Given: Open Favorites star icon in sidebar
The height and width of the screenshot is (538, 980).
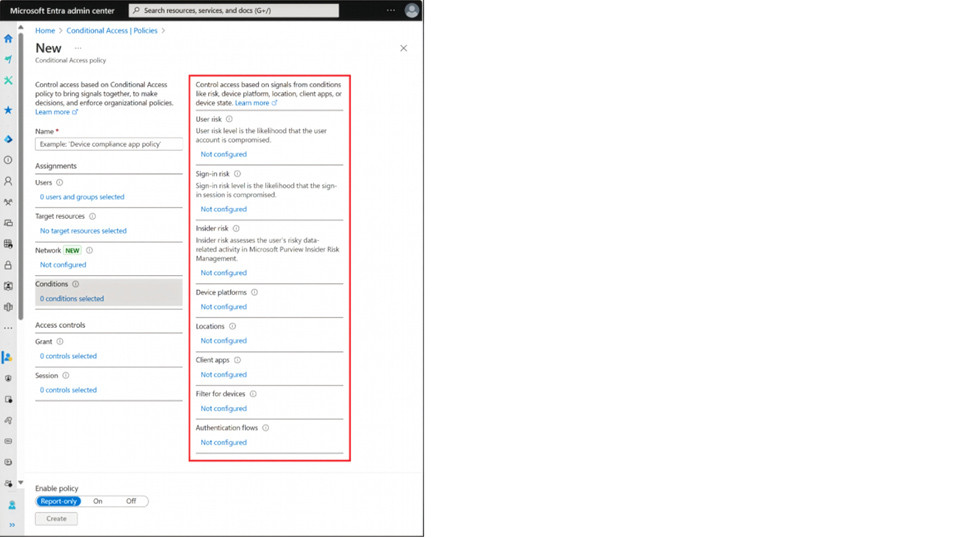Looking at the screenshot, I should click(x=8, y=110).
